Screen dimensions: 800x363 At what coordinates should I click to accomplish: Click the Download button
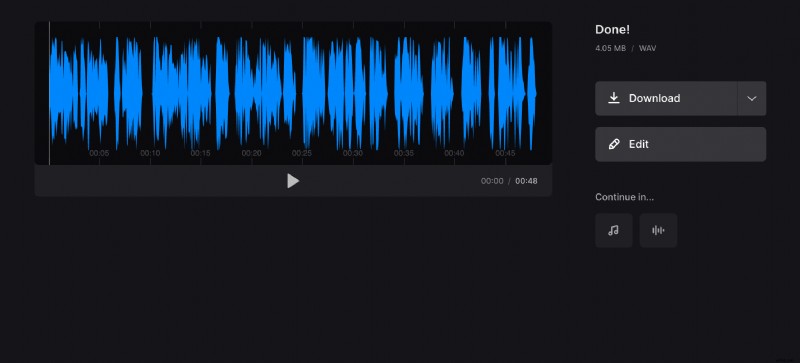tap(666, 98)
